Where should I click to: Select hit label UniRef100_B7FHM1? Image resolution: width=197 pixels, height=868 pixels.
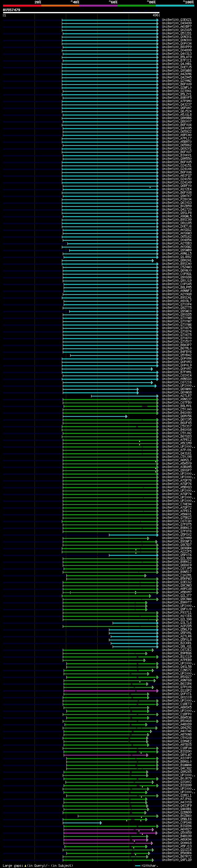[177, 372]
